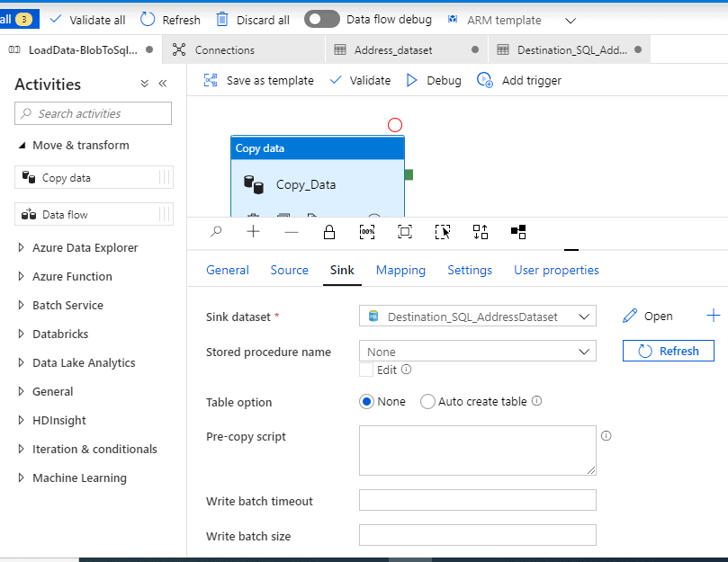Viewport: 728px width, 562px height.
Task: Click Validate all button
Action: point(88,19)
